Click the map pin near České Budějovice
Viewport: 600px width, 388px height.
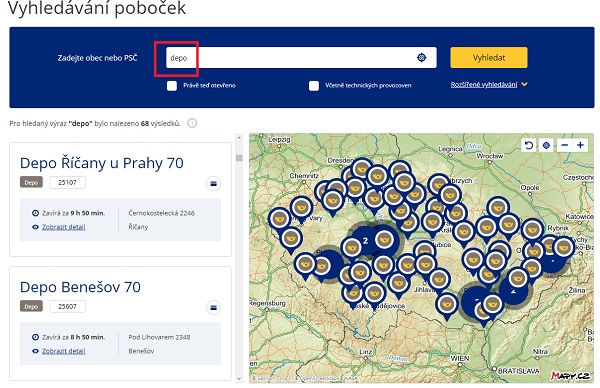pos(374,295)
